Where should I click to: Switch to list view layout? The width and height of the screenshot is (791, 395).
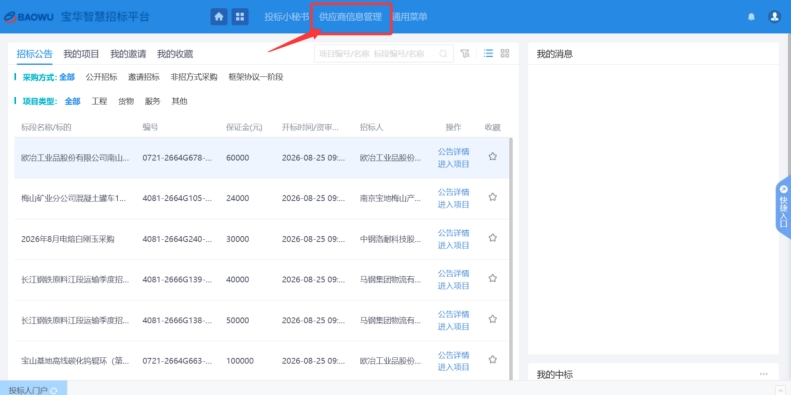(x=488, y=53)
